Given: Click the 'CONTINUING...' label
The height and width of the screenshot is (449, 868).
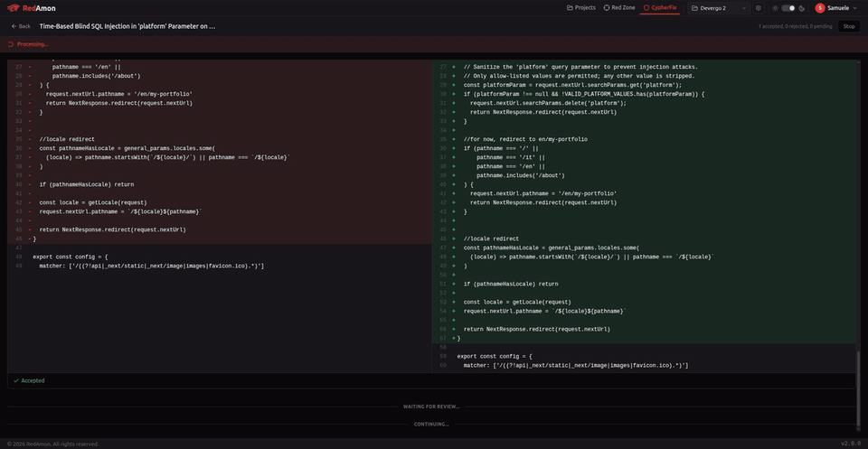Looking at the screenshot, I should coord(431,424).
